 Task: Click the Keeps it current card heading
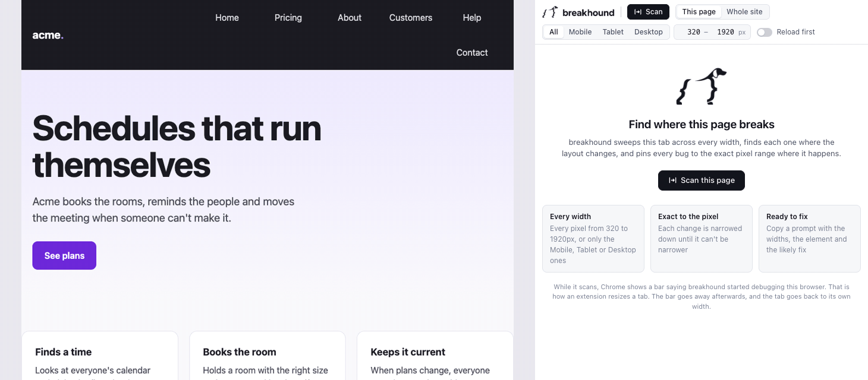click(408, 352)
